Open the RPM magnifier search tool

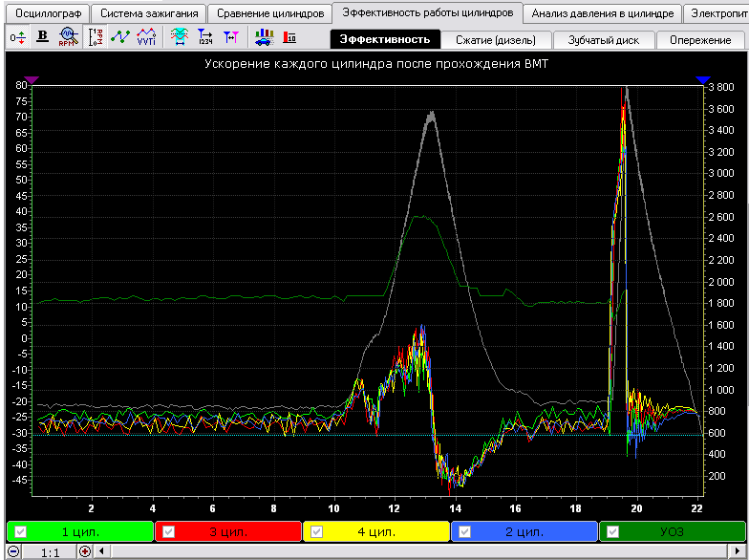tap(69, 36)
